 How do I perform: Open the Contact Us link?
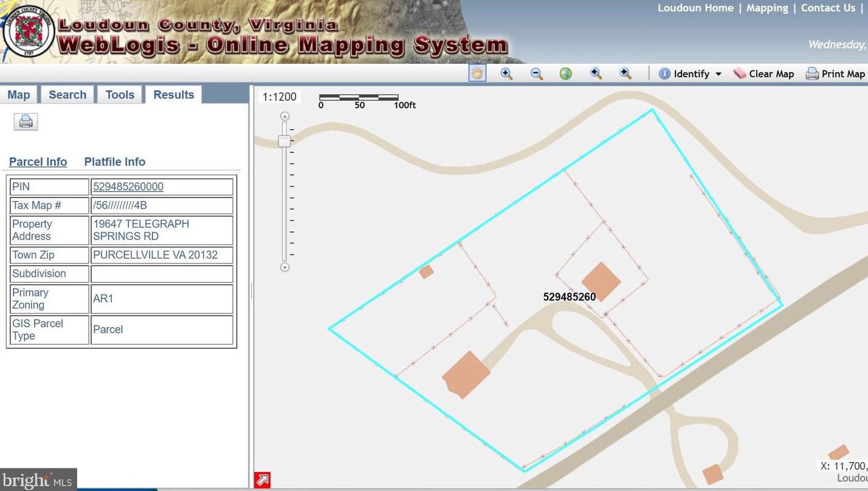coord(828,8)
